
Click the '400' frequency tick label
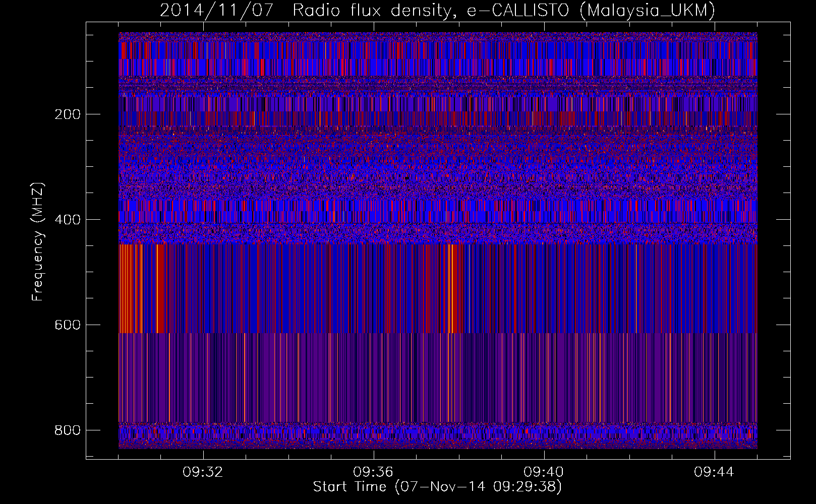(67, 220)
